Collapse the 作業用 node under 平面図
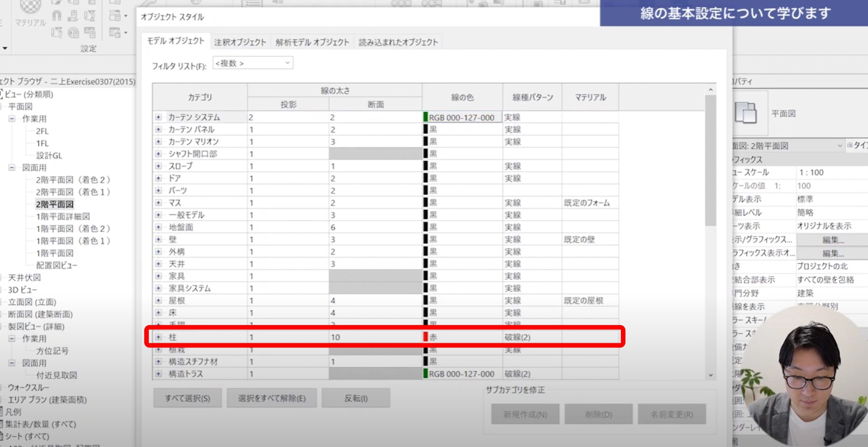Screen dimensions: 868x447 tap(12, 119)
